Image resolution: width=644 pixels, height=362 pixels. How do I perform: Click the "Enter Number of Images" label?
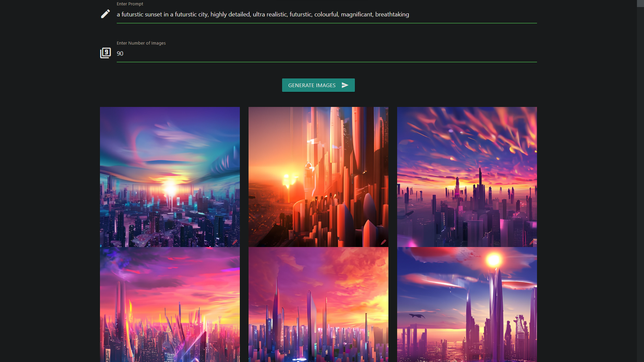click(x=141, y=43)
